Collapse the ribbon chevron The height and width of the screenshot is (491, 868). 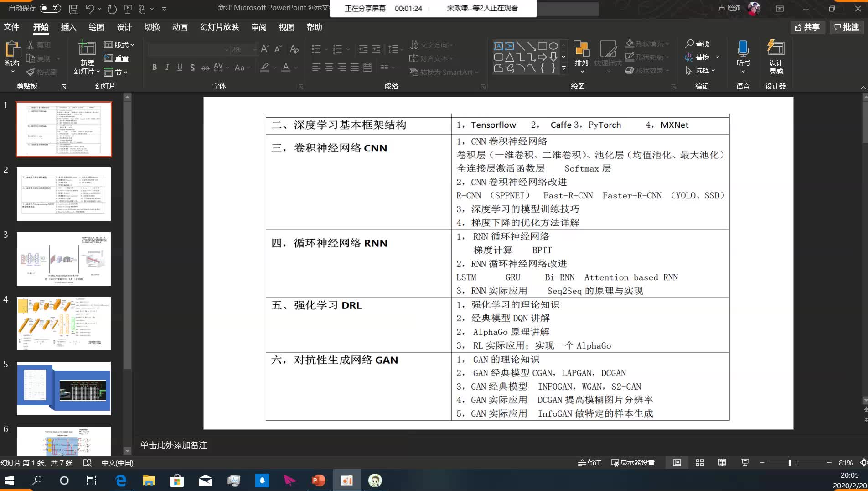tap(863, 87)
